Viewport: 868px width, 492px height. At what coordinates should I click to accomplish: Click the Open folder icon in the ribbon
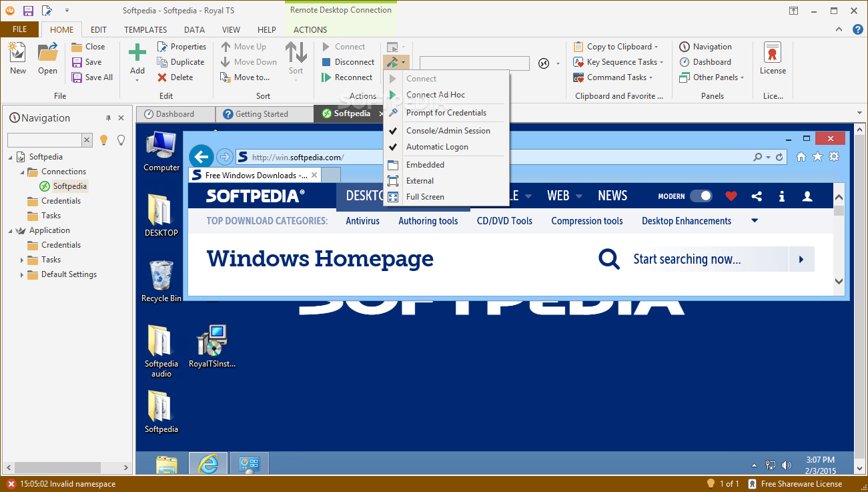[x=47, y=58]
